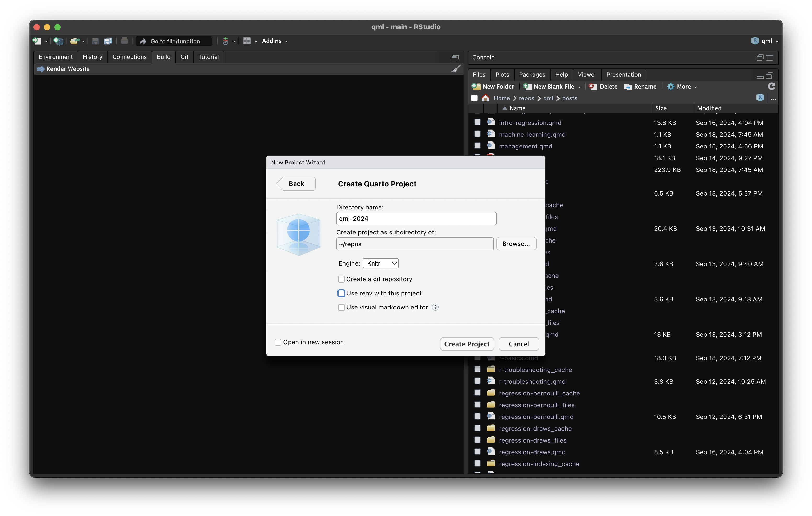Click the Open File icon in toolbar

(74, 41)
